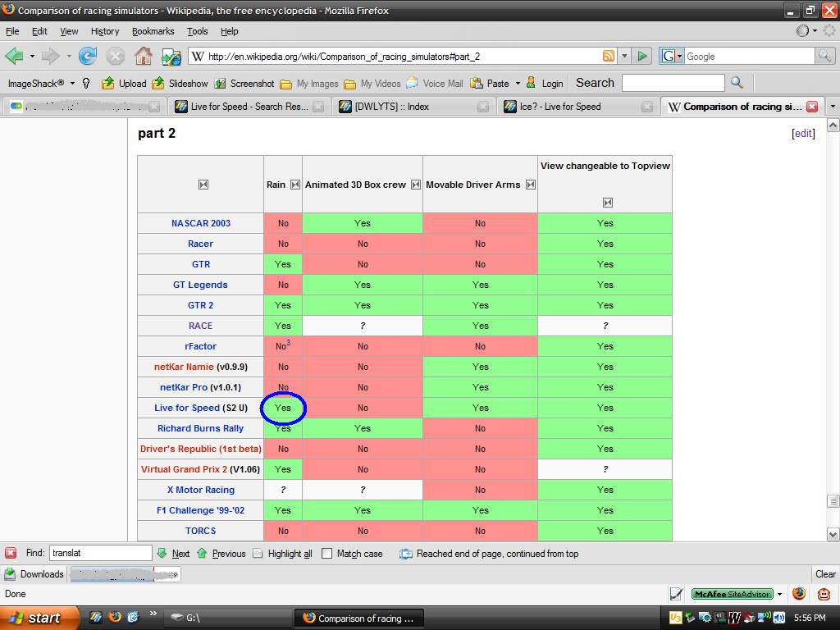Click the RSS feed icon in address bar
This screenshot has width=840, height=630.
point(609,56)
